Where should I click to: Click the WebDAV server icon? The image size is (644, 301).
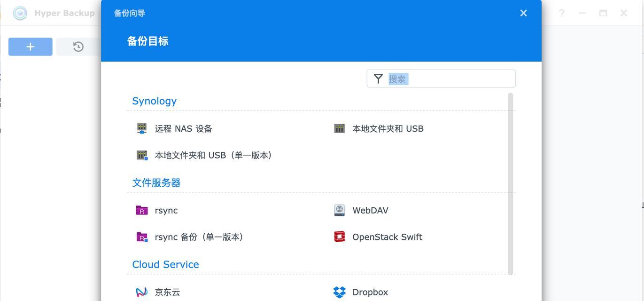click(339, 210)
